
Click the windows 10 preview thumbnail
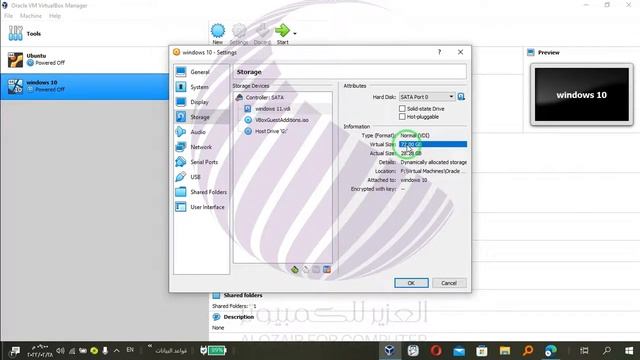click(582, 94)
